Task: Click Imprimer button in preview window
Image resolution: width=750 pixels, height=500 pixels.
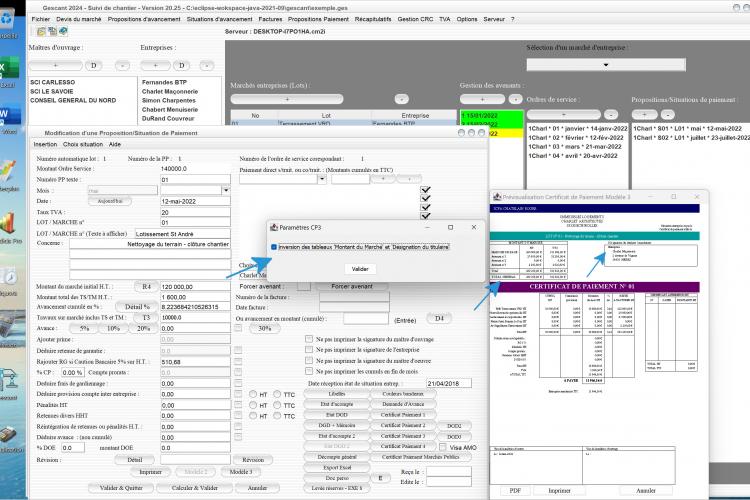Action: point(559,490)
